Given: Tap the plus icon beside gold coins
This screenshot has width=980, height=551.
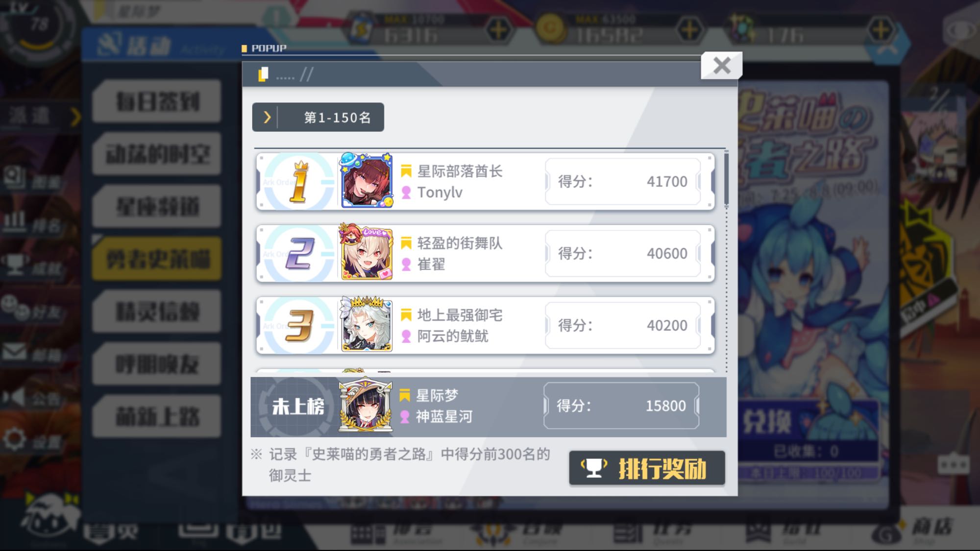Looking at the screenshot, I should (688, 30).
